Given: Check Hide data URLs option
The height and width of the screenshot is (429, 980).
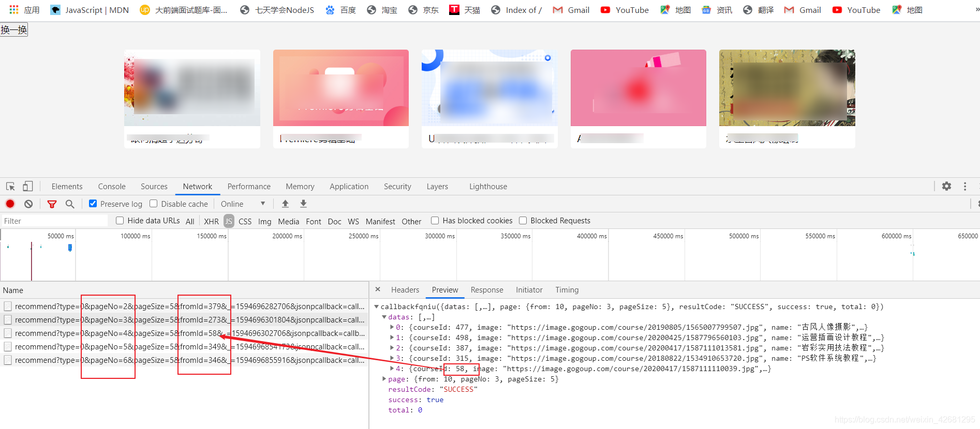Looking at the screenshot, I should click(x=120, y=221).
